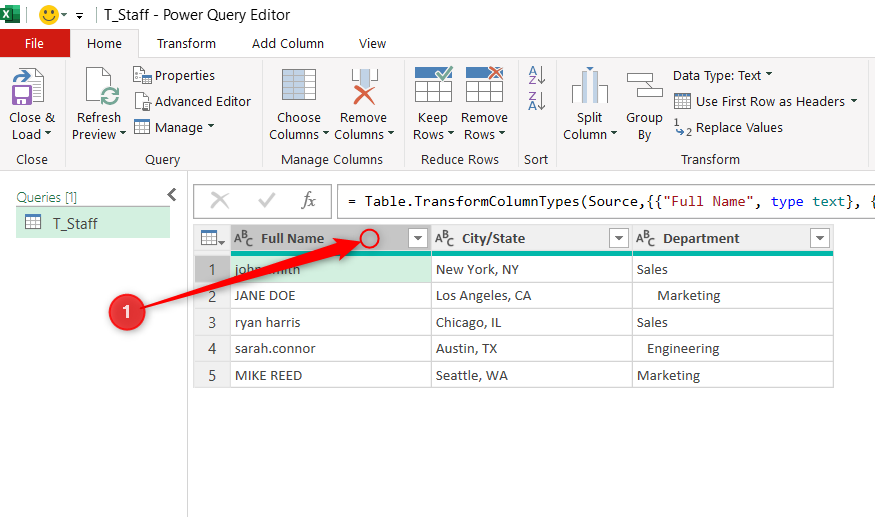The height and width of the screenshot is (517, 875).
Task: Select the Department column header
Action: [x=733, y=238]
